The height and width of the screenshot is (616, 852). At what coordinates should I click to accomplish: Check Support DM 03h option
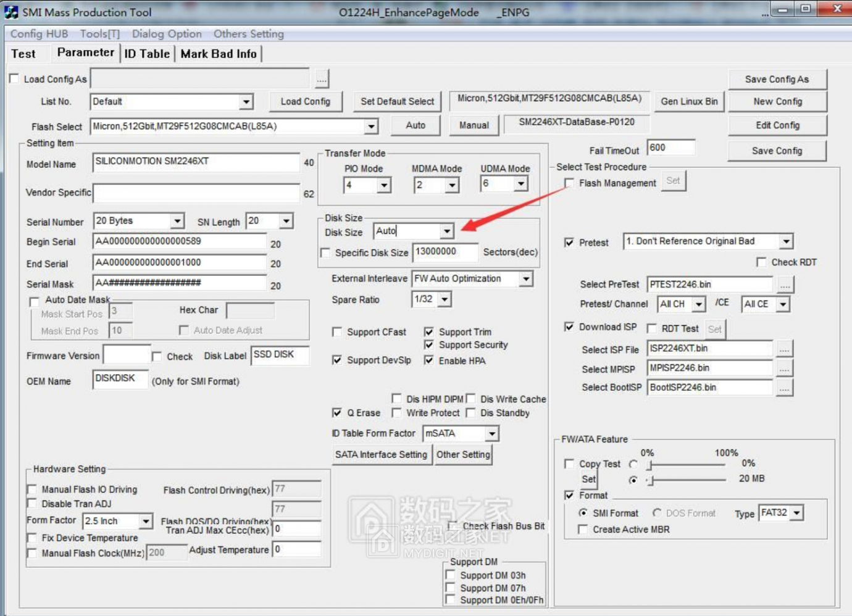(451, 575)
